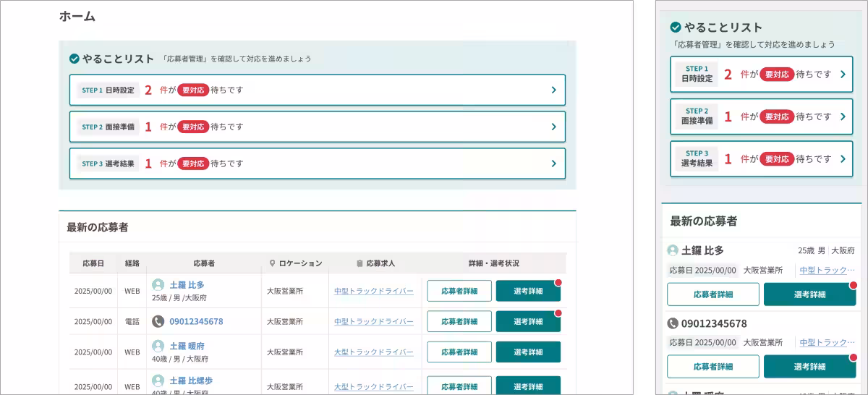Image resolution: width=868 pixels, height=395 pixels.
Task: Click the checkmark icon beside やることリスト in the wide desktop layout
Action: (x=74, y=59)
